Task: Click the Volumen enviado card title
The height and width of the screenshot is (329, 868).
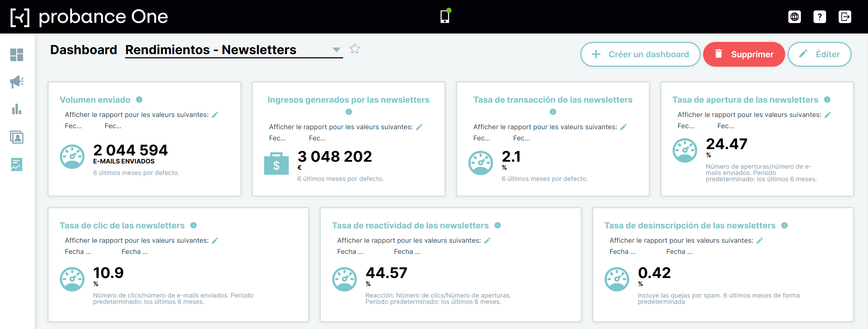Action: tap(95, 100)
